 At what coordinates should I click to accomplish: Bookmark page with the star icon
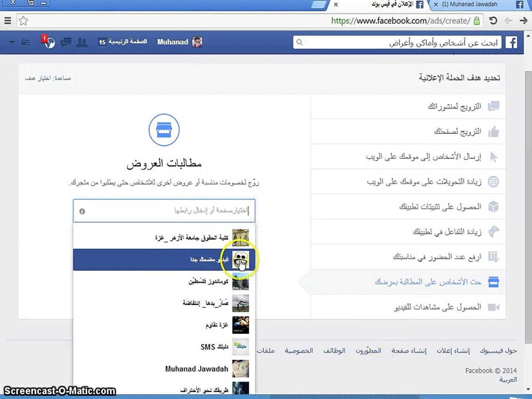tap(23, 21)
